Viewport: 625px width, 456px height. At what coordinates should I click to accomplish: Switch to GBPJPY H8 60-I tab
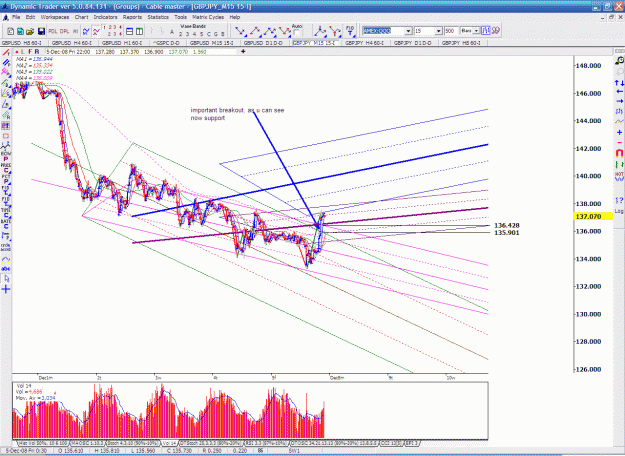click(x=461, y=43)
